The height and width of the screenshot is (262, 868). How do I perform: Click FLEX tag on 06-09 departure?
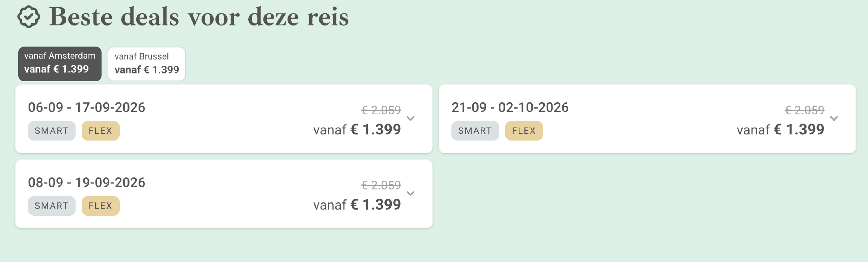pyautogui.click(x=100, y=131)
